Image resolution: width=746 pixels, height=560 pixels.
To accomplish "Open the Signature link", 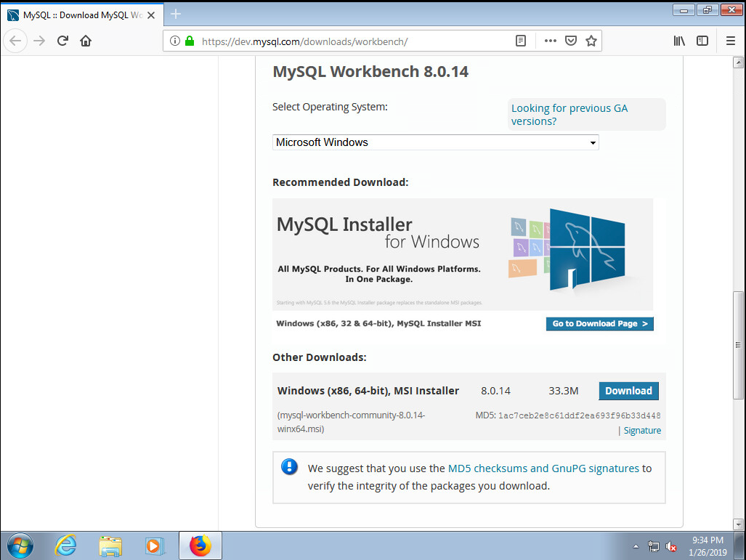I will pos(642,430).
